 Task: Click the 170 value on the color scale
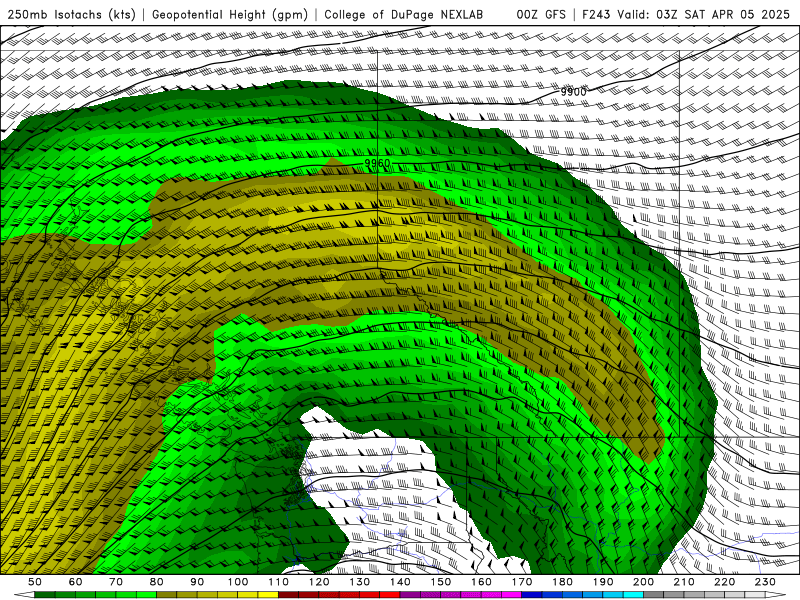[522, 582]
